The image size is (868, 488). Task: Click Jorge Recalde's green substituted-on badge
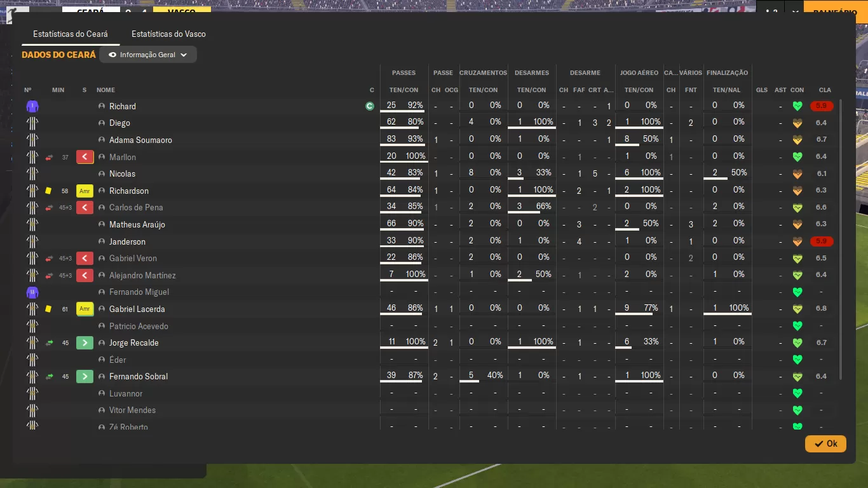(x=85, y=342)
